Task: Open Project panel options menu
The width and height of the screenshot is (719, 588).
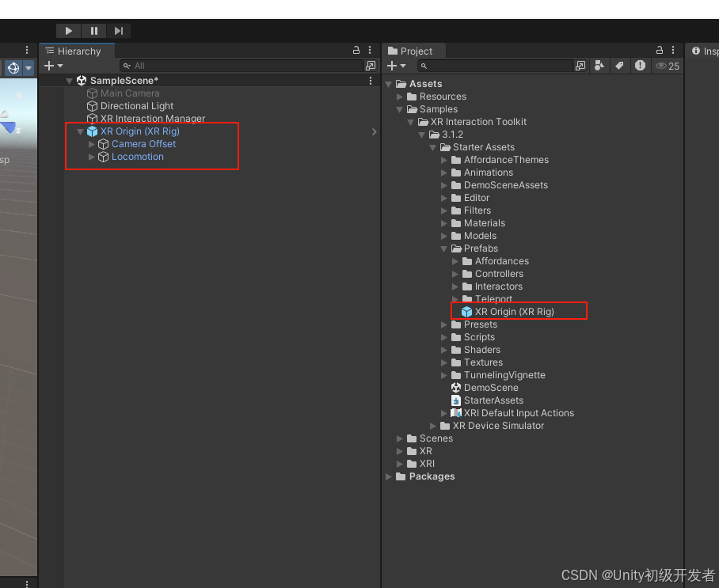Action: tap(673, 51)
